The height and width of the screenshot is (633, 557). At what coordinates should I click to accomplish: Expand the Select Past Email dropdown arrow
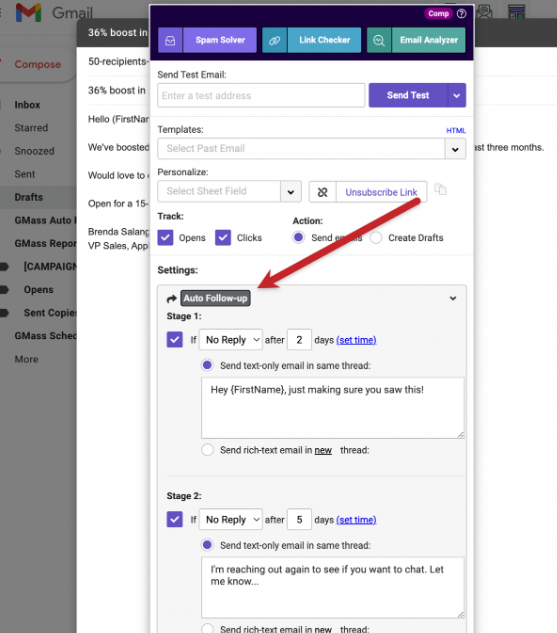pyautogui.click(x=455, y=149)
